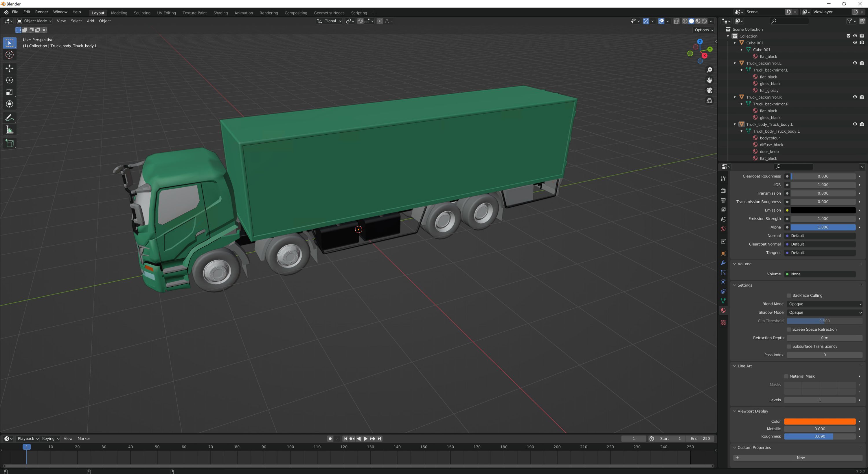
Task: Select the Cursor tool in toolbar
Action: tap(10, 55)
